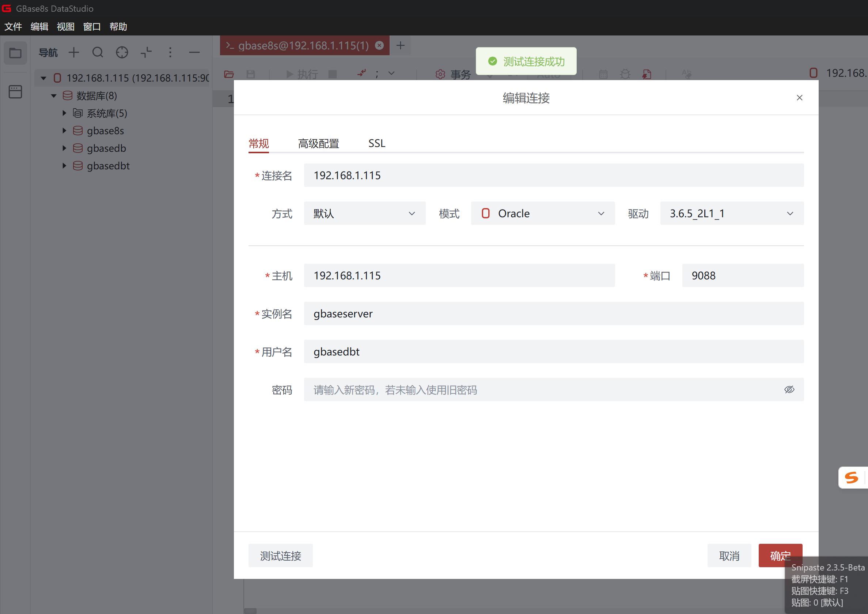Open the debug bug icon
Screen dimensions: 868x614
tap(625, 74)
